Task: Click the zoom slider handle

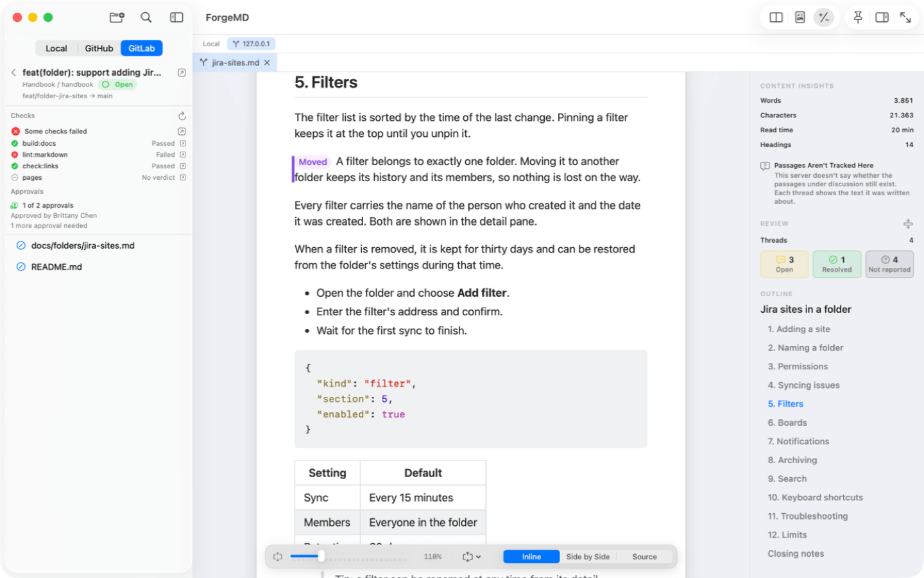Action: click(x=321, y=557)
